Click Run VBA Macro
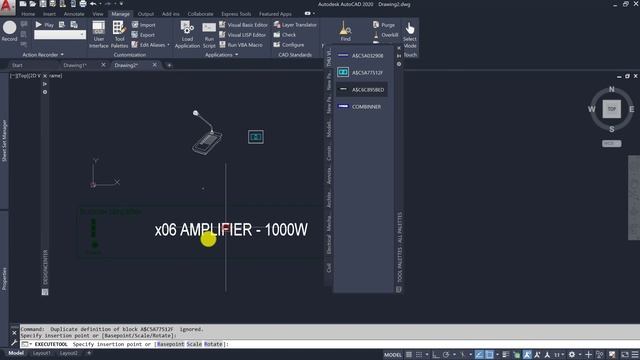 [x=241, y=45]
